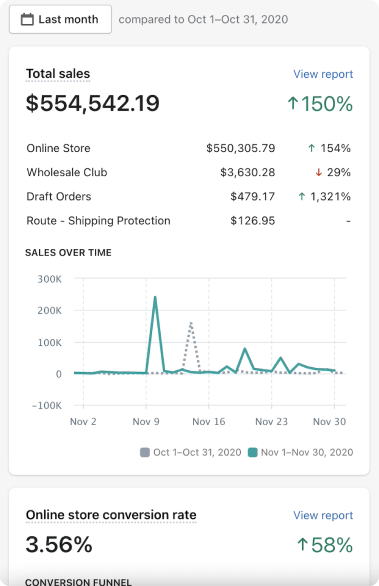Click the red down arrow beside 29%
379x586 pixels.
[x=318, y=172]
